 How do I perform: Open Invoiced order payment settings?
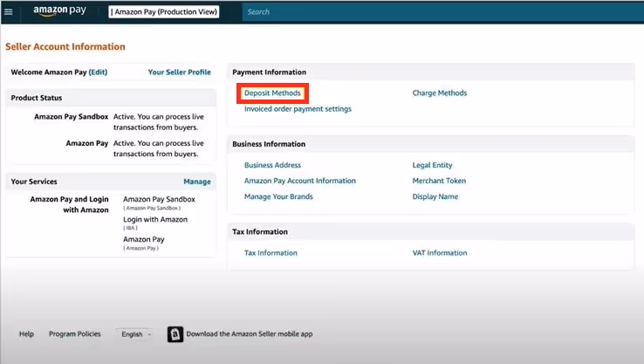298,109
